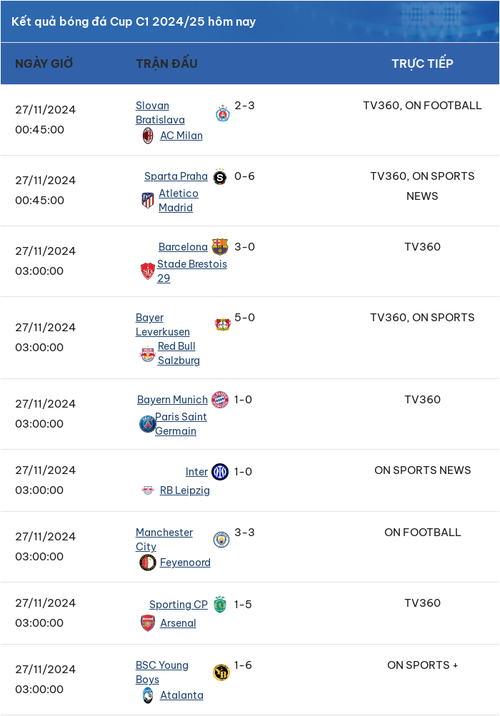Open the Bayern Munich team link
This screenshot has width=500, height=716.
click(x=172, y=400)
